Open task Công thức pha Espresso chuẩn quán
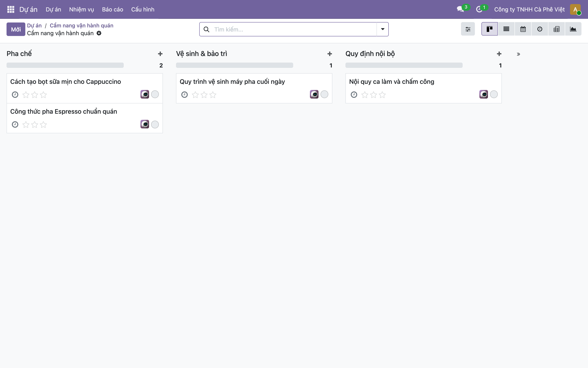This screenshot has width=588, height=368. pyautogui.click(x=64, y=111)
